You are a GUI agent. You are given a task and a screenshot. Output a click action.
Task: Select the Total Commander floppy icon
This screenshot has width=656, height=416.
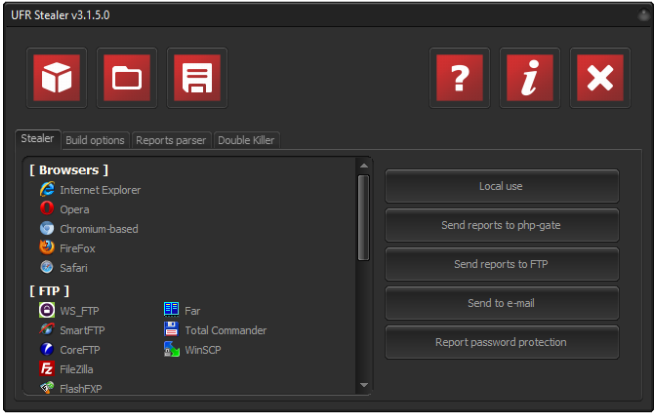[172, 329]
